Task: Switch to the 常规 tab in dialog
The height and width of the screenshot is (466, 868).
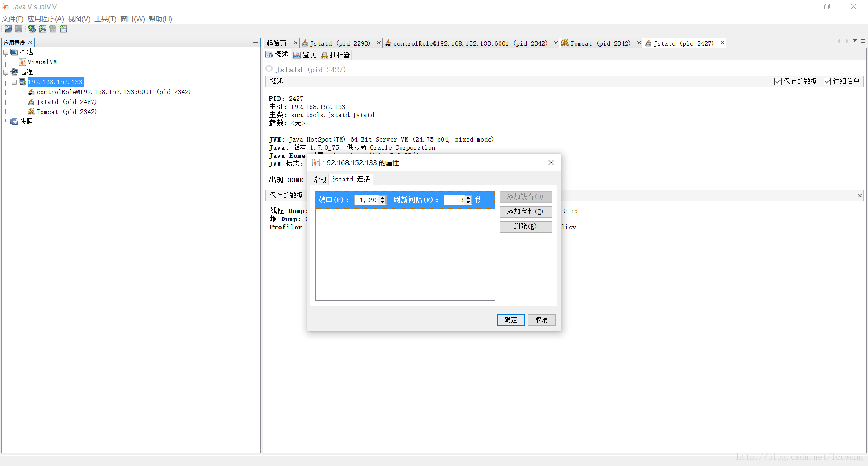Action: point(320,180)
